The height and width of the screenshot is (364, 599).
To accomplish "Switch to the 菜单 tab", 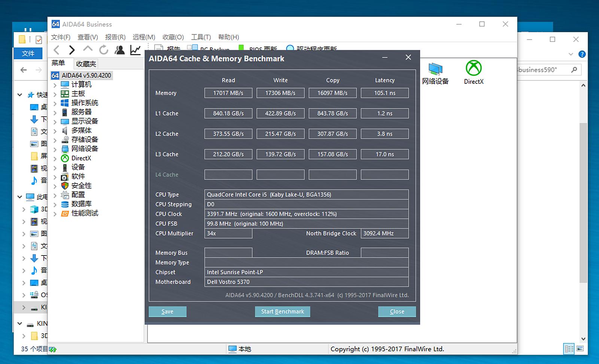I will (58, 63).
